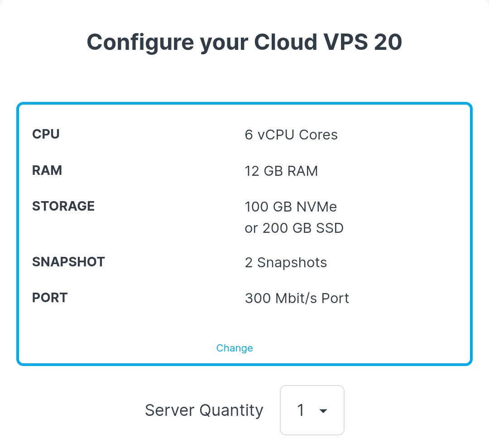
Task: Click the 'or 200 GB SSD' text
Action: pos(294,228)
